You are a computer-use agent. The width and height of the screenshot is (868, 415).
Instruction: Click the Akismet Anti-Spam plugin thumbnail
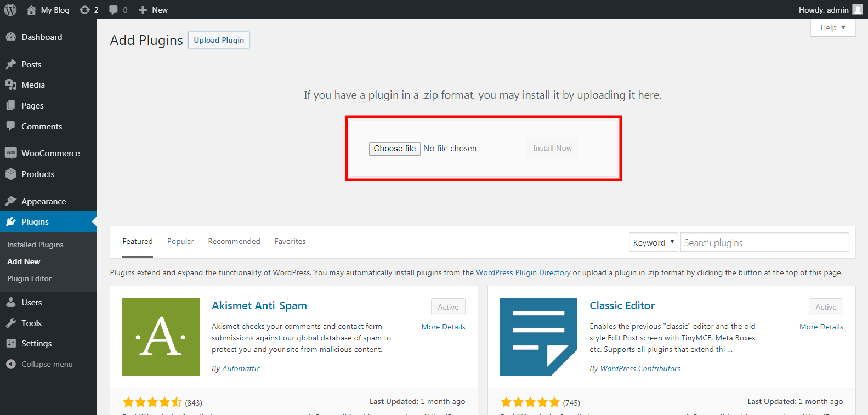161,337
